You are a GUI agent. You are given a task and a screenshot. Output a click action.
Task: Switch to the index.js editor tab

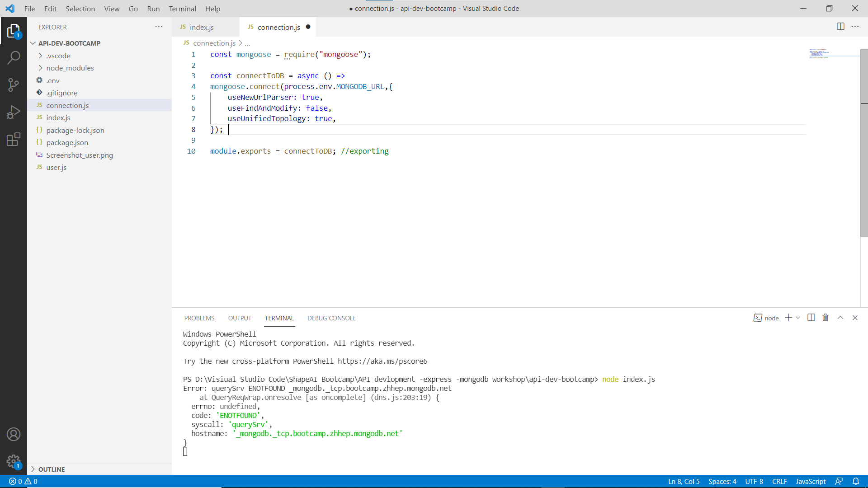201,27
